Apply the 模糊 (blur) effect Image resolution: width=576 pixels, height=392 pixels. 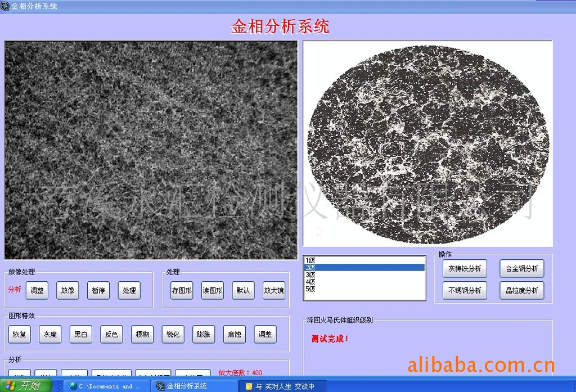[x=142, y=334]
